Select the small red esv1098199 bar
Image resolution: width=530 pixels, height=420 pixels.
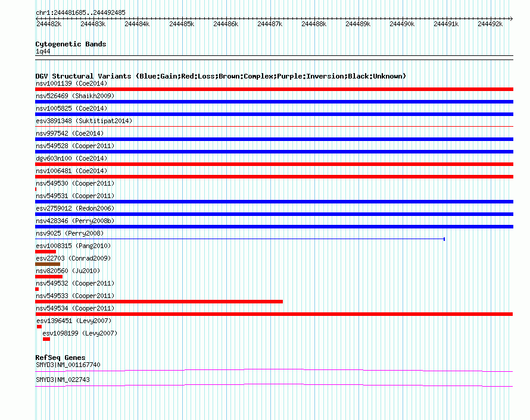tap(46, 339)
